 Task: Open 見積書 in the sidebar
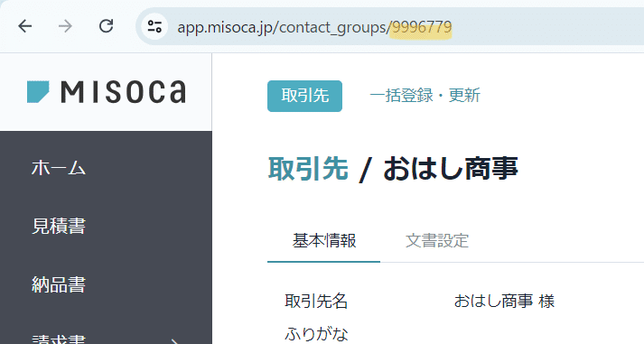tap(59, 227)
